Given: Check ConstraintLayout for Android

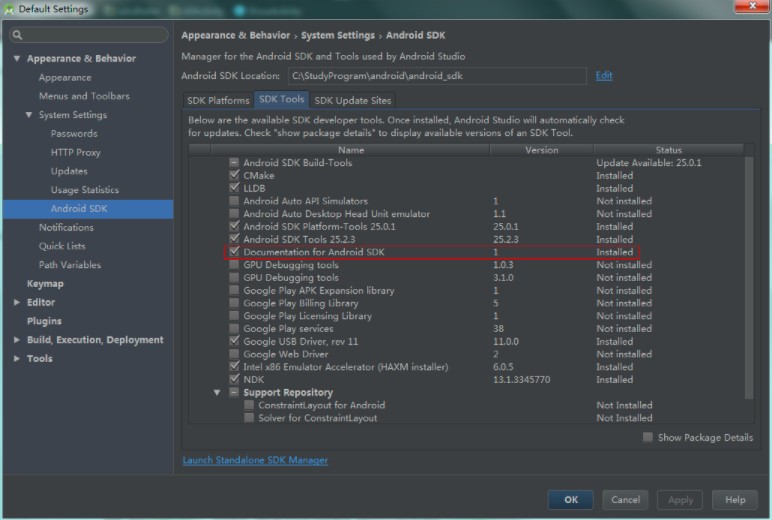Looking at the screenshot, I should point(249,405).
